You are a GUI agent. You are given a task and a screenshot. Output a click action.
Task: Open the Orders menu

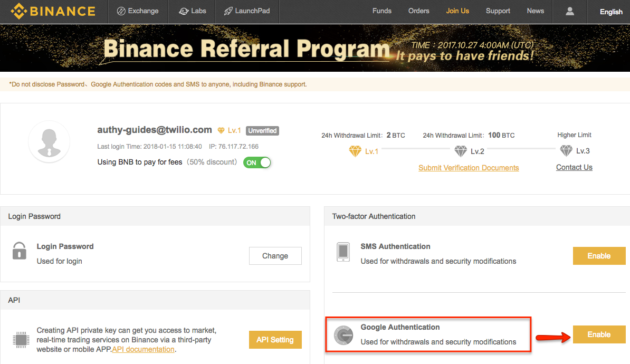coord(418,11)
